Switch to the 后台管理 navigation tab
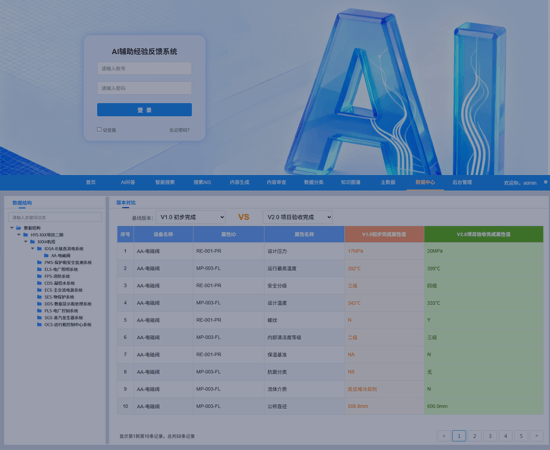The width and height of the screenshot is (550, 450). coord(462,182)
